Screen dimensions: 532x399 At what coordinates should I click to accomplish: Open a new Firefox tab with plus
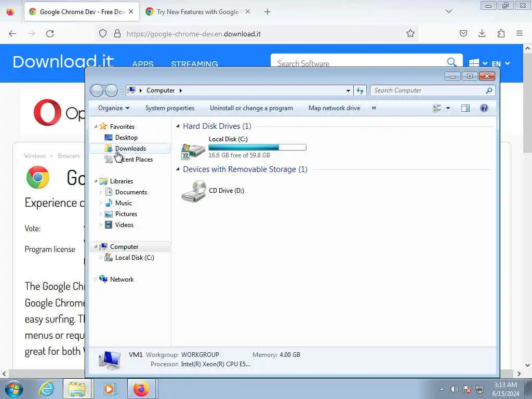(x=267, y=12)
